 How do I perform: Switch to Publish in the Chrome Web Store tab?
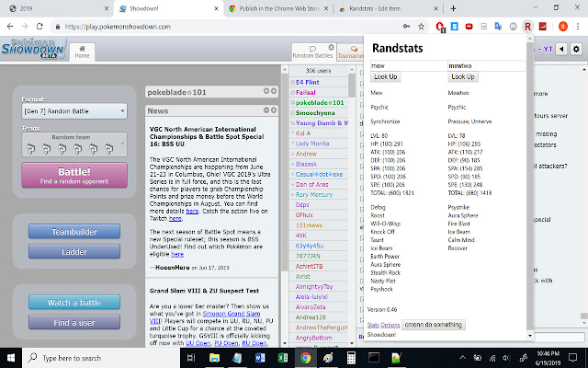[x=278, y=8]
